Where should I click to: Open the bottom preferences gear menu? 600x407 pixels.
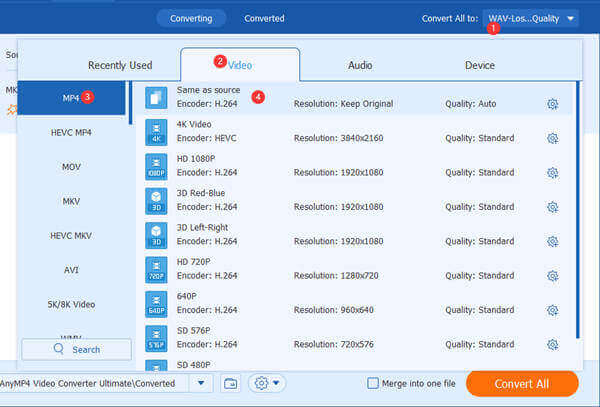coord(267,383)
